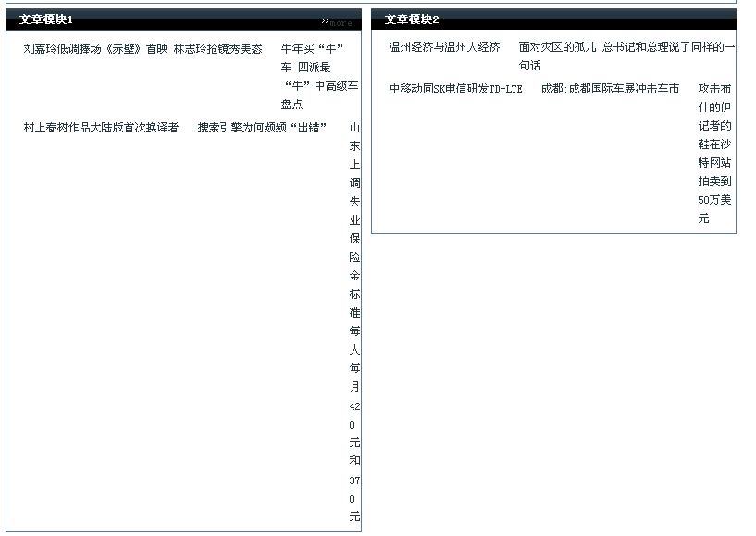This screenshot has height=536, width=756.
Task: Read the 村上春树作品大陆版首次换译者 article
Action: coord(101,127)
